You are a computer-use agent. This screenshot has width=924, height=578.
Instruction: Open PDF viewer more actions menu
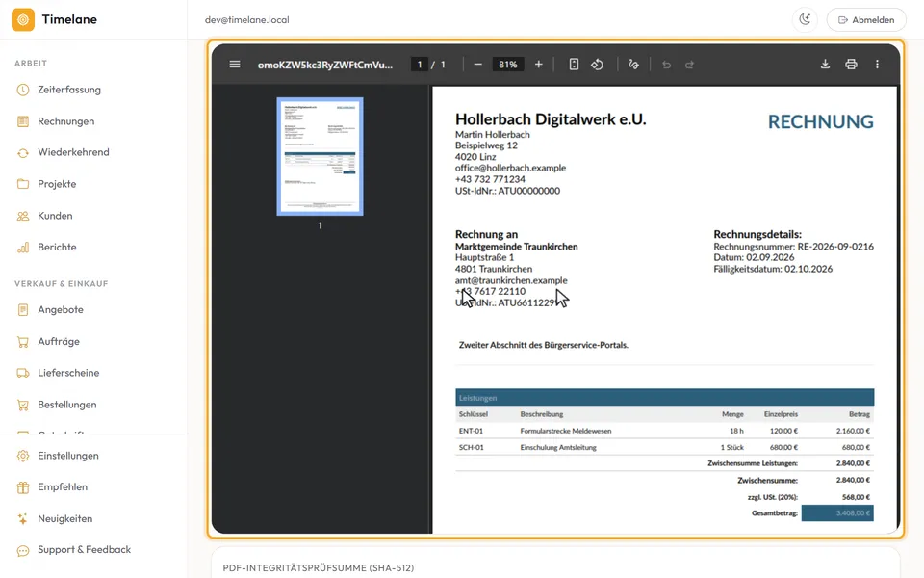[x=877, y=65]
